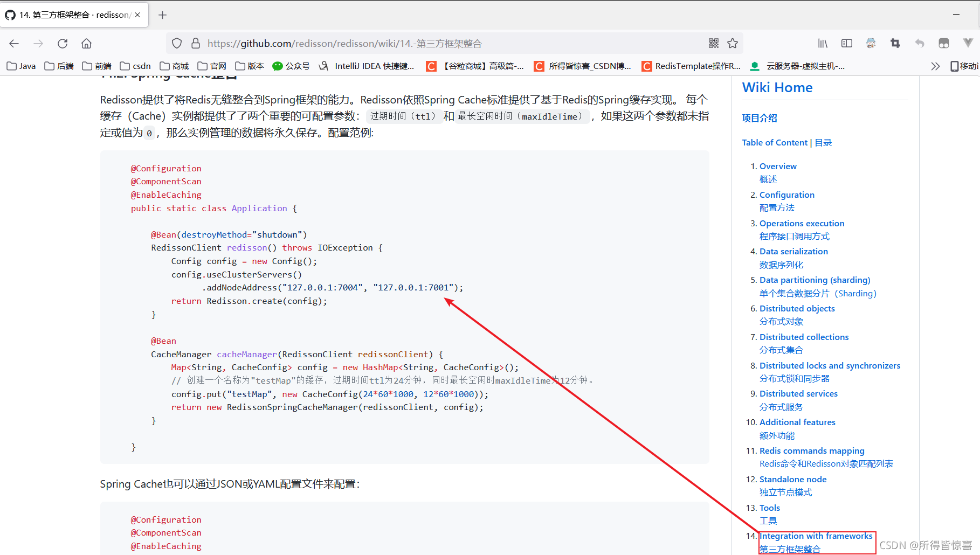Close the redisson wiki tab

(x=137, y=15)
